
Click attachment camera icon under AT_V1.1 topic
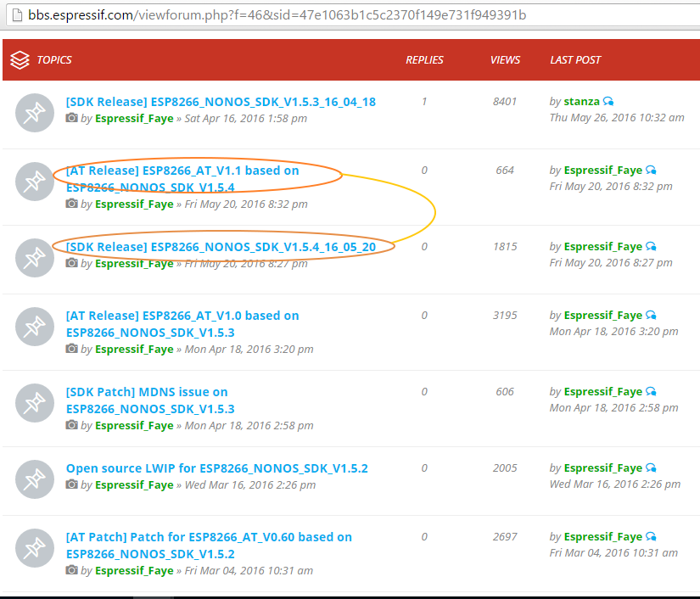[x=71, y=204]
